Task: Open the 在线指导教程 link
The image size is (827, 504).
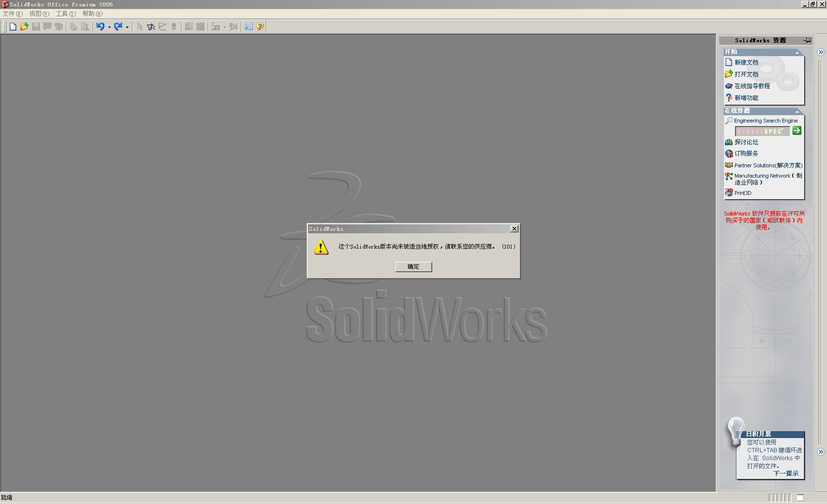Action: (x=752, y=86)
